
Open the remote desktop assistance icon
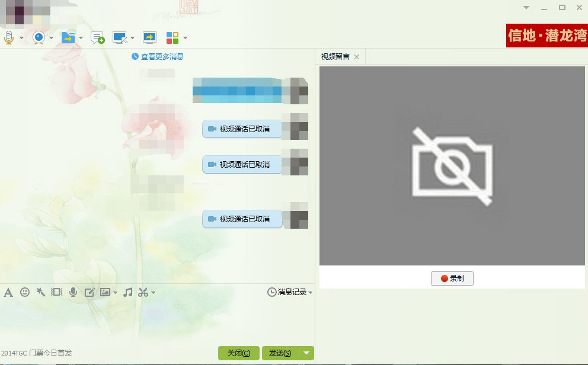pos(119,37)
